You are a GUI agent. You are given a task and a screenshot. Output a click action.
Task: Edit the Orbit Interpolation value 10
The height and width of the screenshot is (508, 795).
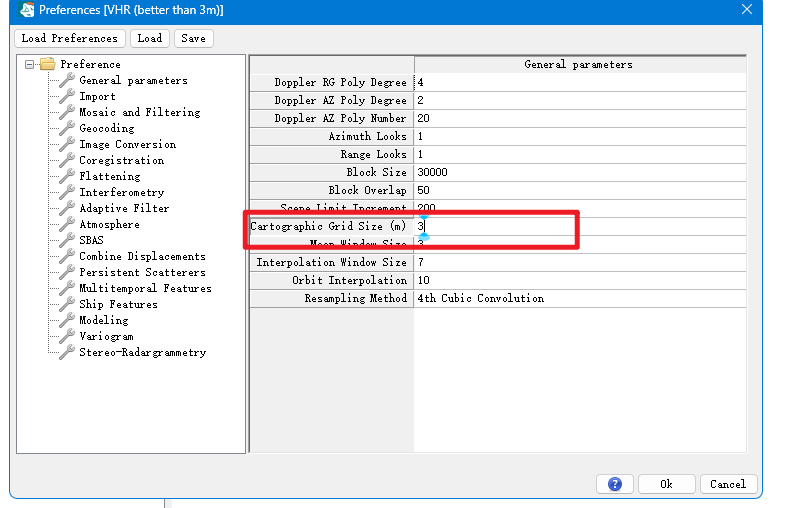(580, 280)
